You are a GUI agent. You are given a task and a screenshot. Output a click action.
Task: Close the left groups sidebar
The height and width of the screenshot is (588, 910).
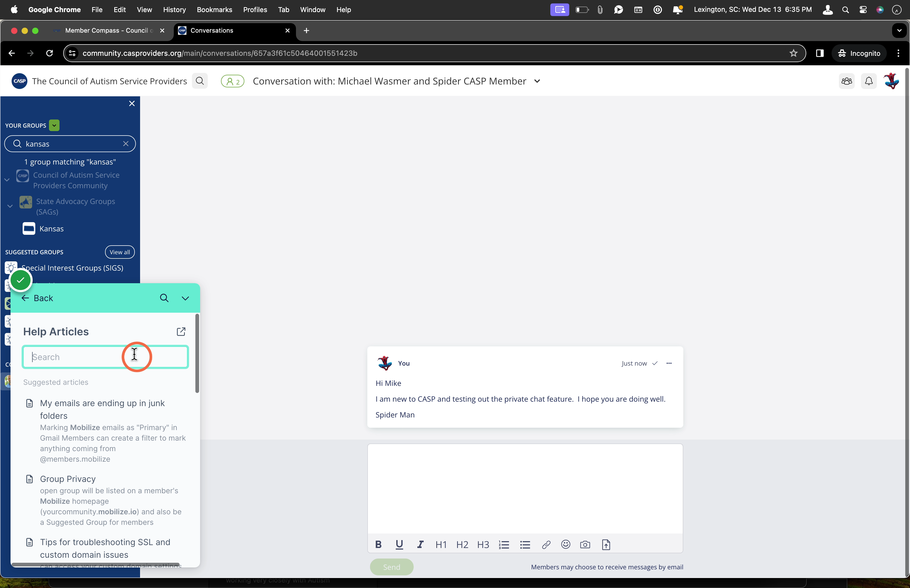coord(132,103)
